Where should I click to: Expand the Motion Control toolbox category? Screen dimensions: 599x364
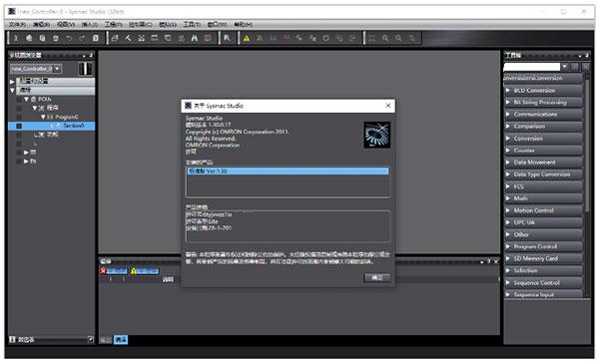tap(543, 210)
